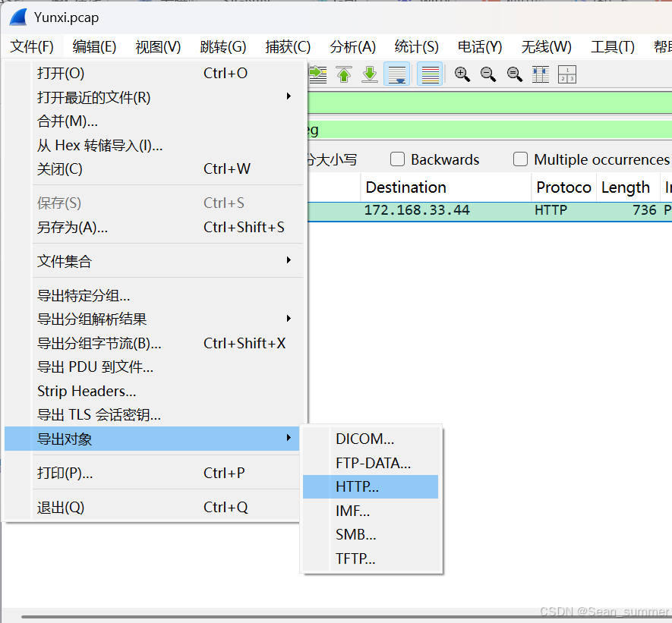Image resolution: width=672 pixels, height=623 pixels.
Task: Select TFTP... in export objects submenu
Action: coord(371,558)
